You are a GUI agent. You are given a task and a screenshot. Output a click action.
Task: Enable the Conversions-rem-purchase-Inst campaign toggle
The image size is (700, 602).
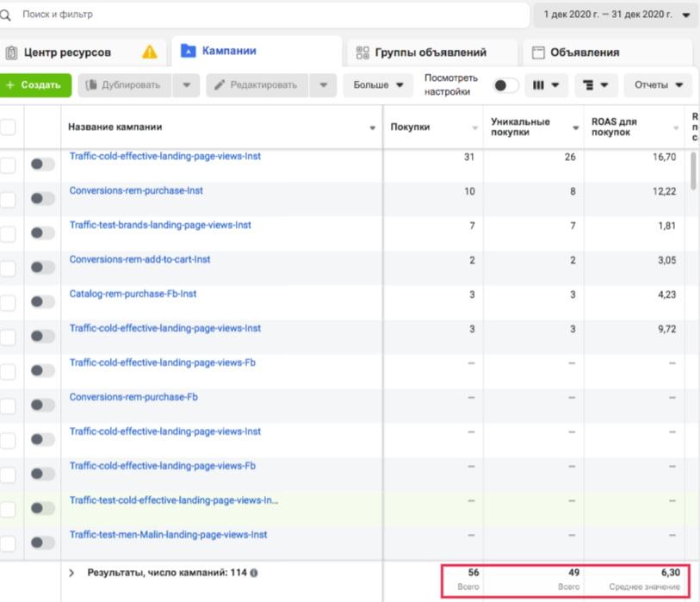[x=42, y=198]
